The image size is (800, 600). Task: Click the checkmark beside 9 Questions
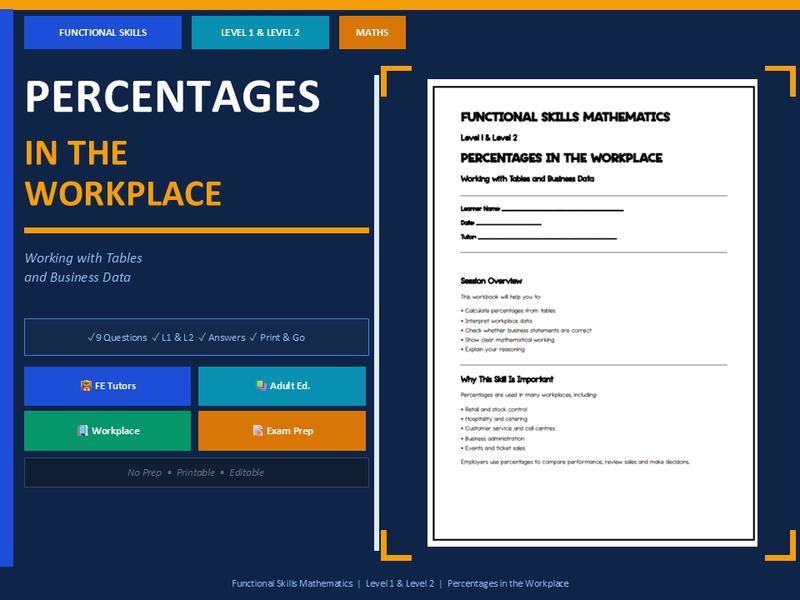pyautogui.click(x=90, y=338)
